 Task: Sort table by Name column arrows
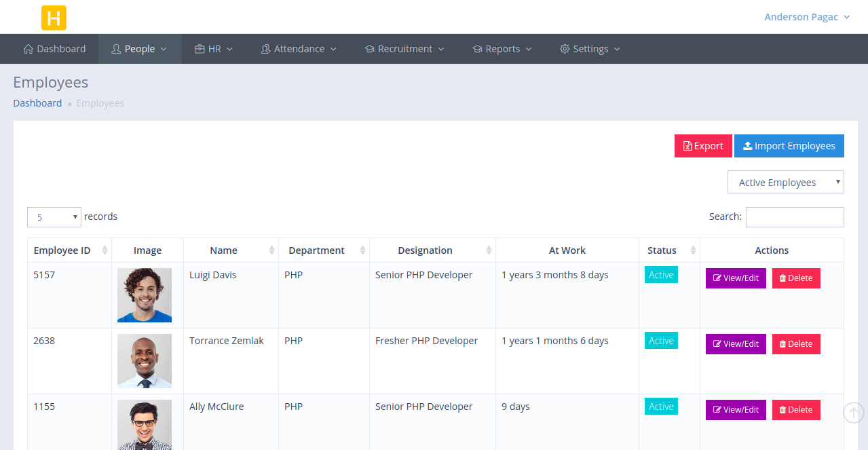tap(271, 250)
